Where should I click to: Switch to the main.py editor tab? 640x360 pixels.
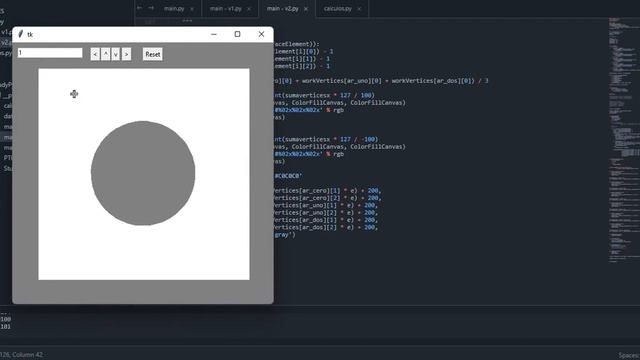[174, 9]
